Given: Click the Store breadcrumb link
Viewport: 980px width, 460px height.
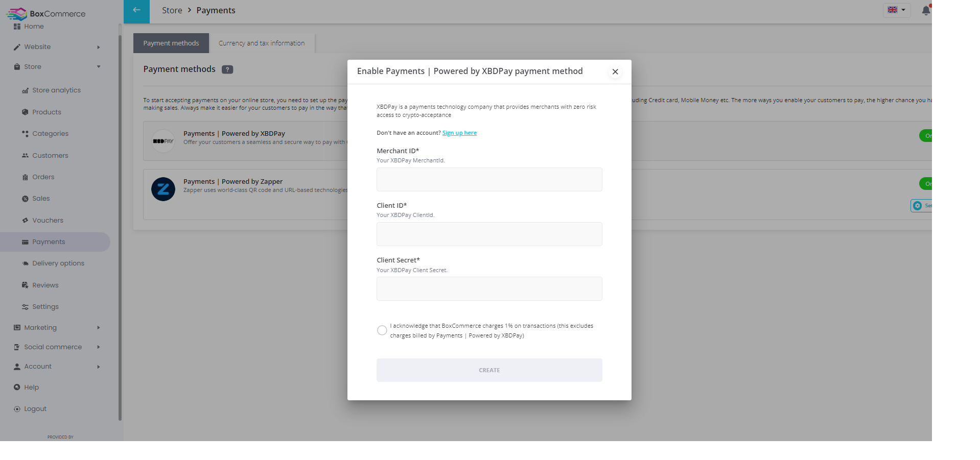Looking at the screenshot, I should pos(172,11).
